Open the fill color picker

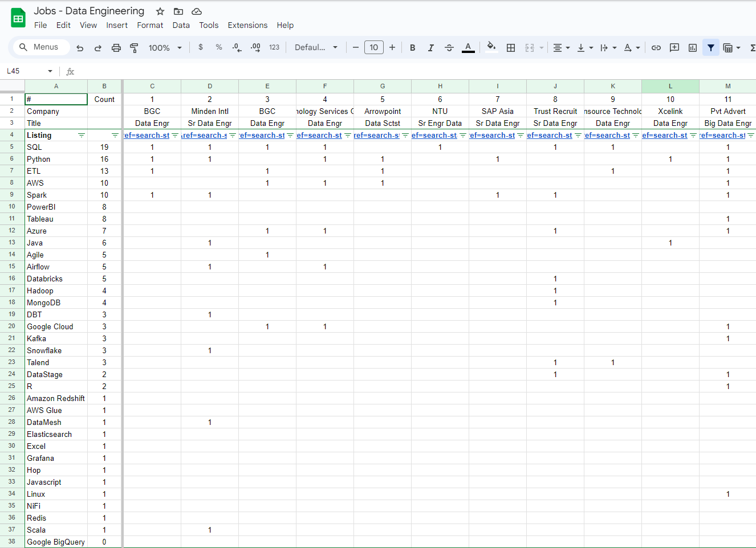tap(491, 47)
